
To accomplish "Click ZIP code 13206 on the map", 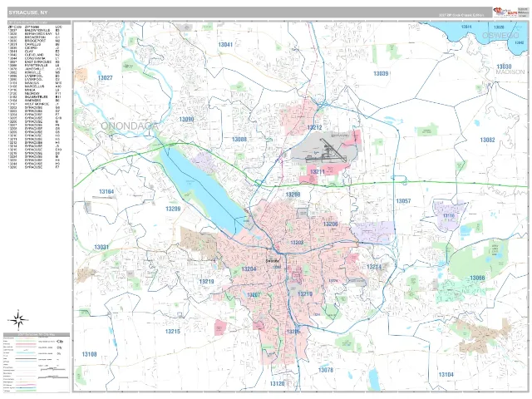I will pos(330,224).
